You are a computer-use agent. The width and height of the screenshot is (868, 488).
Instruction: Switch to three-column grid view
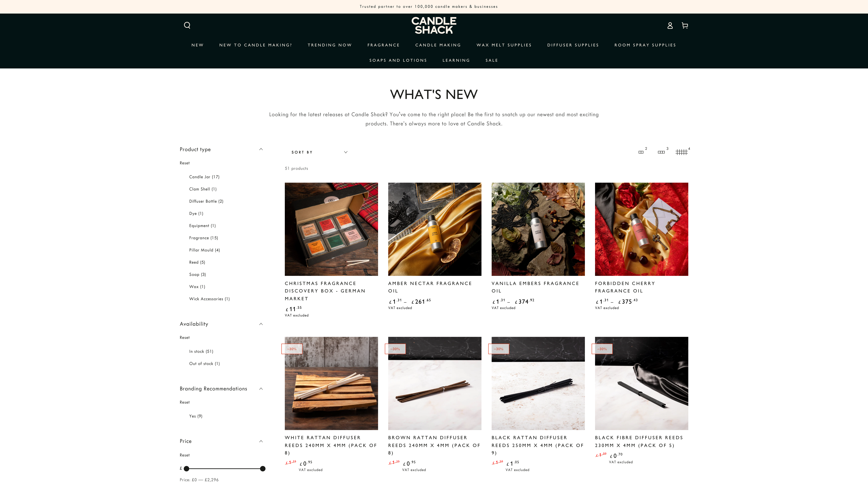coord(663,151)
